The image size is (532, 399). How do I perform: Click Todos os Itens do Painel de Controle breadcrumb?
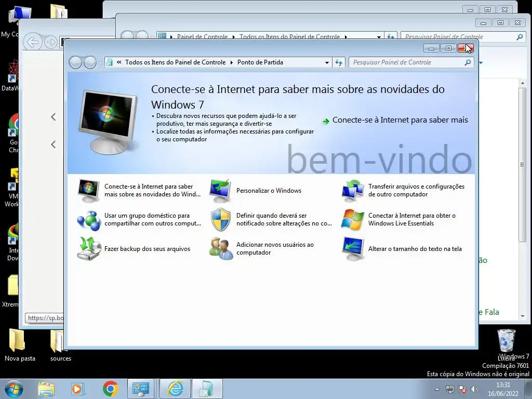(176, 62)
